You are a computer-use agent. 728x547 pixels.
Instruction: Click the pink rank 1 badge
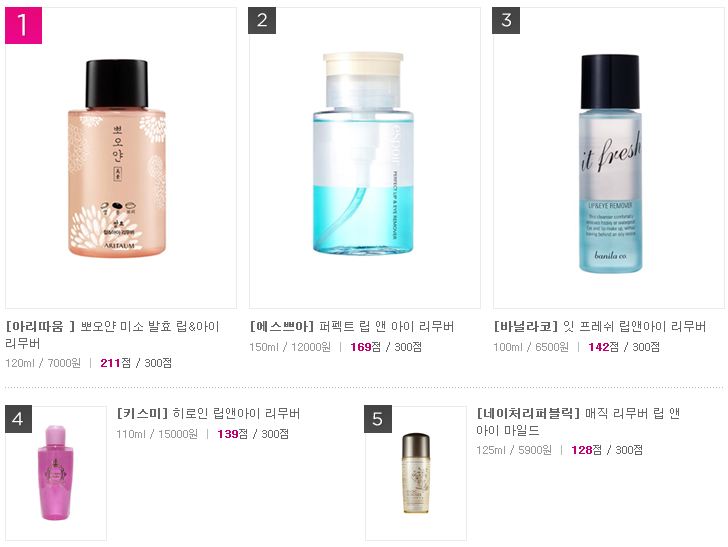click(23, 26)
